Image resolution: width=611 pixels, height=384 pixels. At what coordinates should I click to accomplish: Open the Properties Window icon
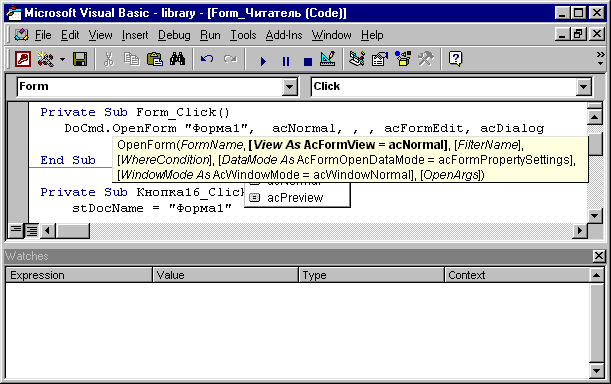(x=380, y=59)
